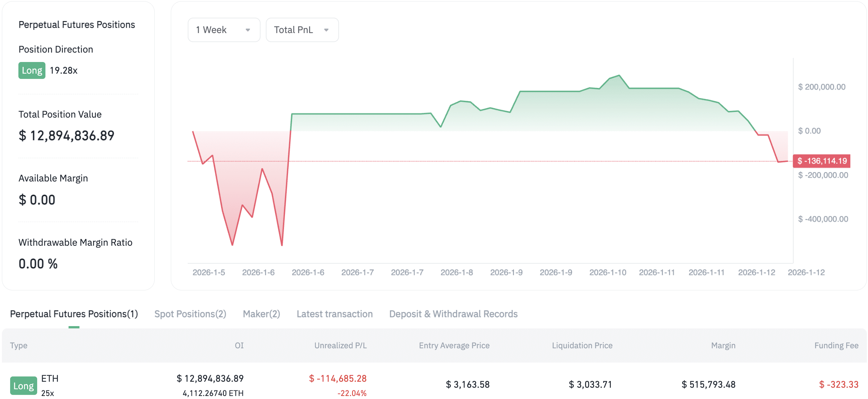Click the red Unrealized P/L value -114,685.28
This screenshot has height=399, width=868.
(x=338, y=379)
